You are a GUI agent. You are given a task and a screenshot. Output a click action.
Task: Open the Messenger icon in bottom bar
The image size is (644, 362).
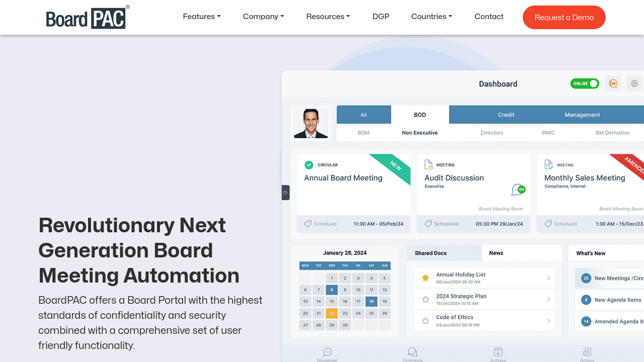328,352
